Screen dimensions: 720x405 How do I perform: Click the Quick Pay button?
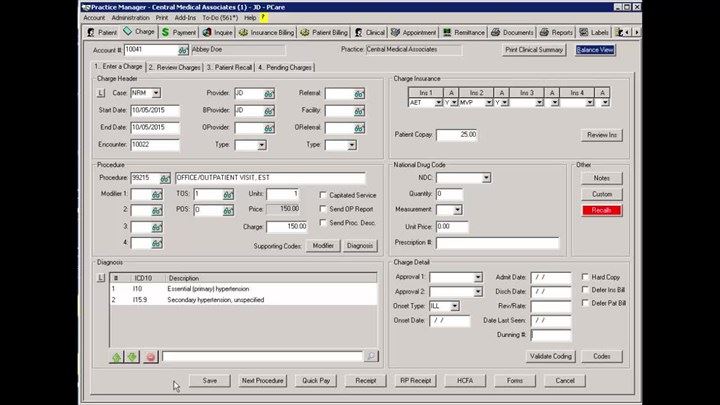click(x=316, y=381)
